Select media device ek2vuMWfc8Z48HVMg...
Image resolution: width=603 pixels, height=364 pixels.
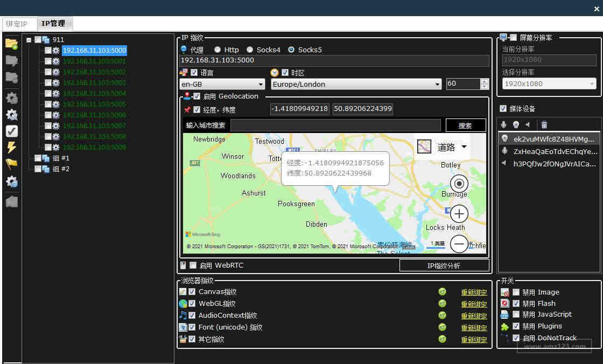tap(549, 139)
